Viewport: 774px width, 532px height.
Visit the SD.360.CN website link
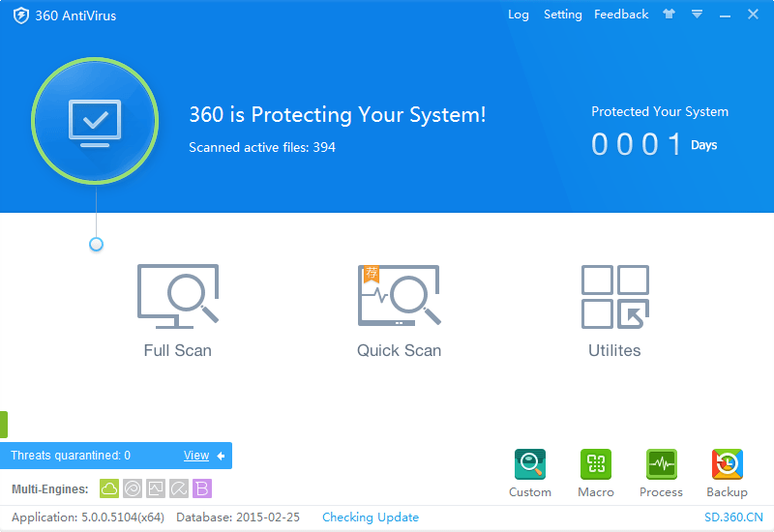[x=733, y=517]
